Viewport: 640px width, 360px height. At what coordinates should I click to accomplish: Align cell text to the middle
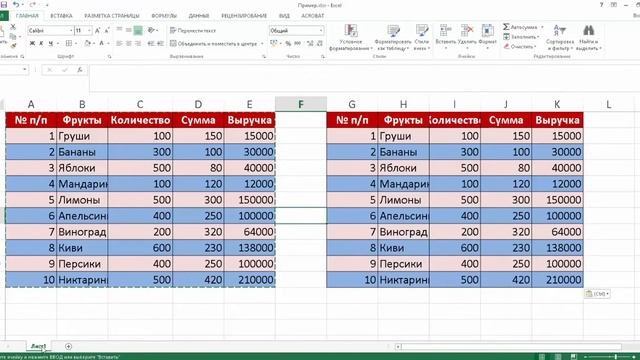[x=129, y=30]
